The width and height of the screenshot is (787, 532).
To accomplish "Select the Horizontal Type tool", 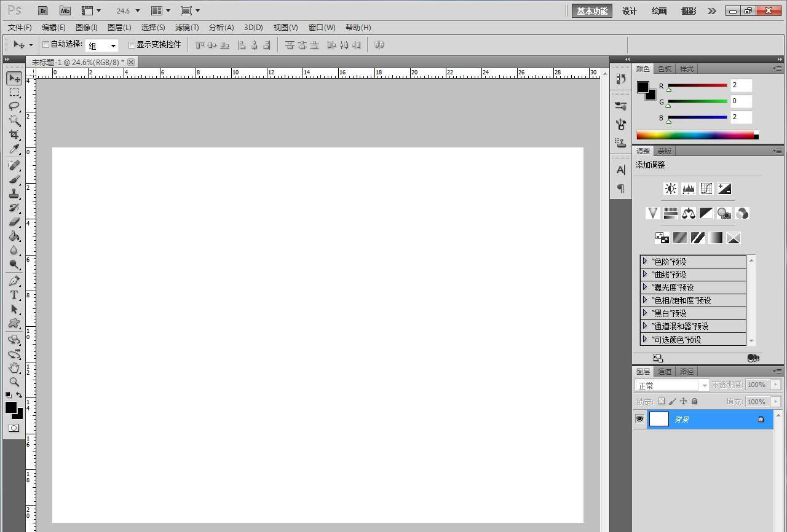I will click(14, 295).
